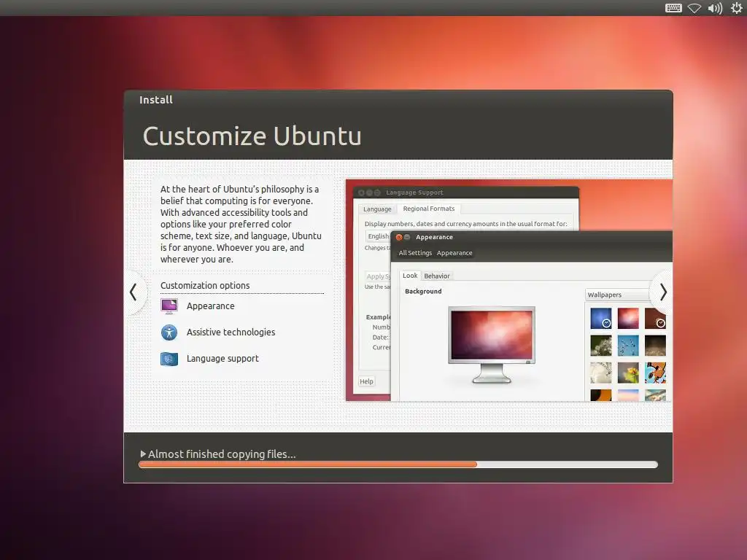Click the background monitor preview image
The width and height of the screenshot is (747, 560).
(492, 345)
